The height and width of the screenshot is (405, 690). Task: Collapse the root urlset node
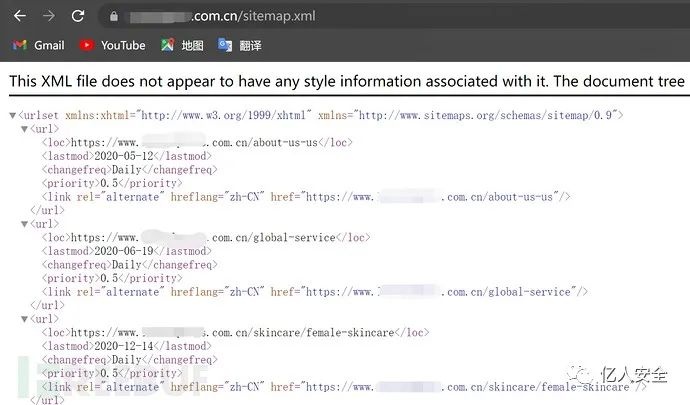(x=12, y=116)
